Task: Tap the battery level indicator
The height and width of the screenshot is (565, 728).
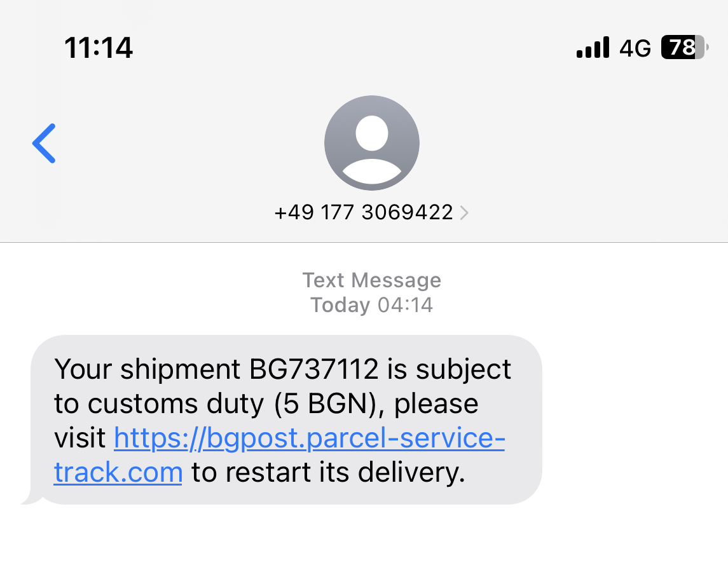Action: coord(684,48)
